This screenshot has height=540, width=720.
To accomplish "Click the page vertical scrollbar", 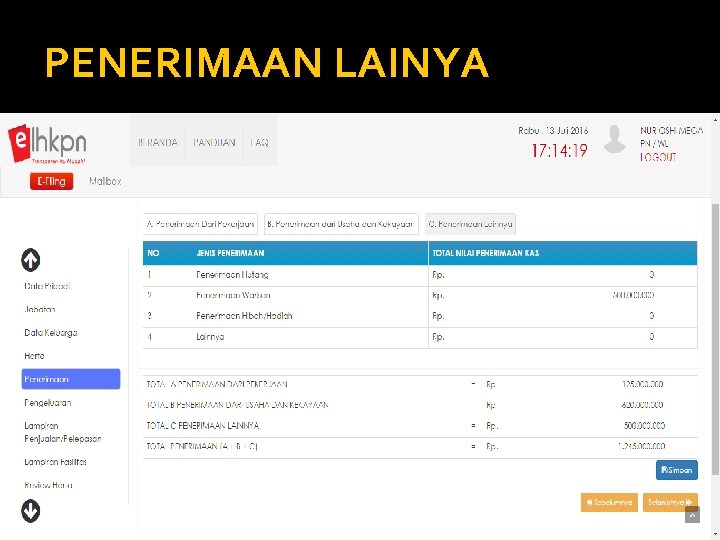I will click(715, 340).
